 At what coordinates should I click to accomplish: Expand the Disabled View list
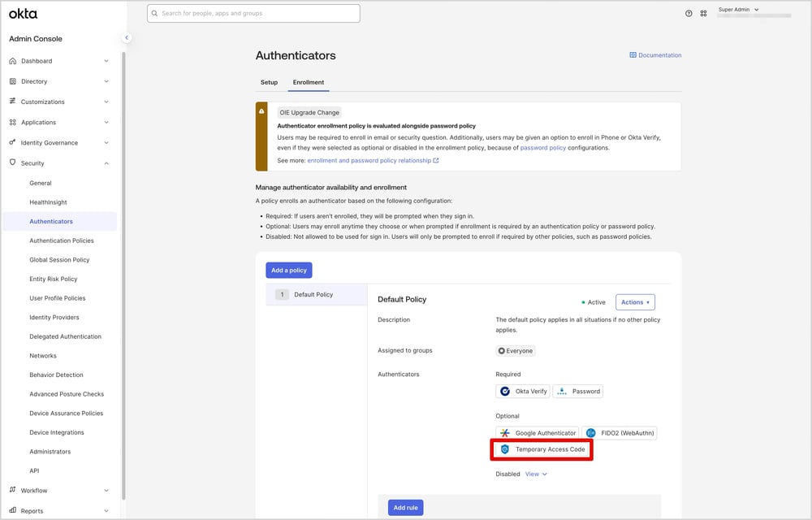tap(536, 474)
